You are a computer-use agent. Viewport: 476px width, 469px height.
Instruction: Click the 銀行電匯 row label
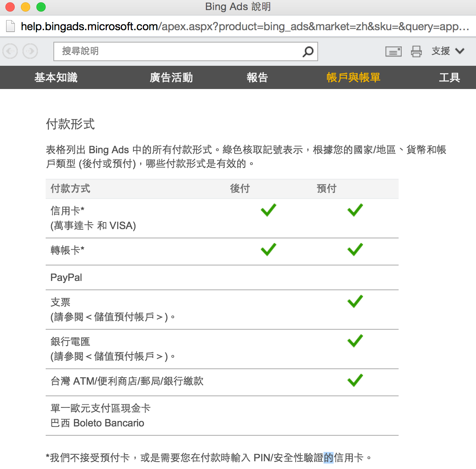[x=70, y=342]
